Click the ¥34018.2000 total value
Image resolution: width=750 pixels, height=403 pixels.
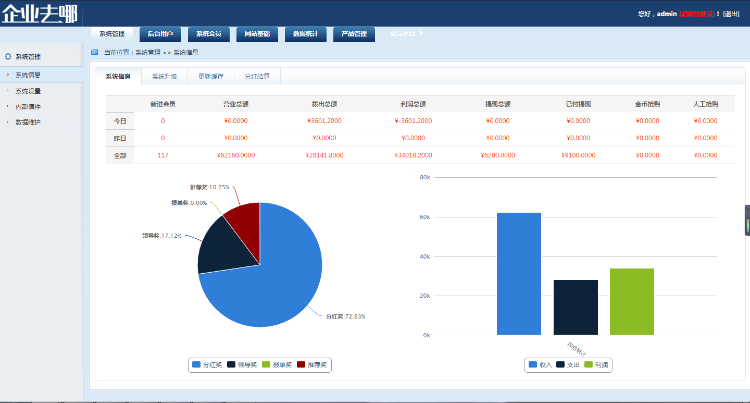pos(413,155)
